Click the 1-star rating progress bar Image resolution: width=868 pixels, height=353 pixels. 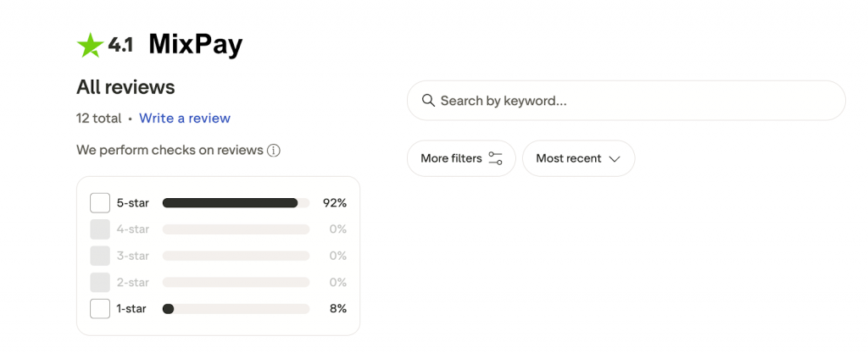[236, 309]
